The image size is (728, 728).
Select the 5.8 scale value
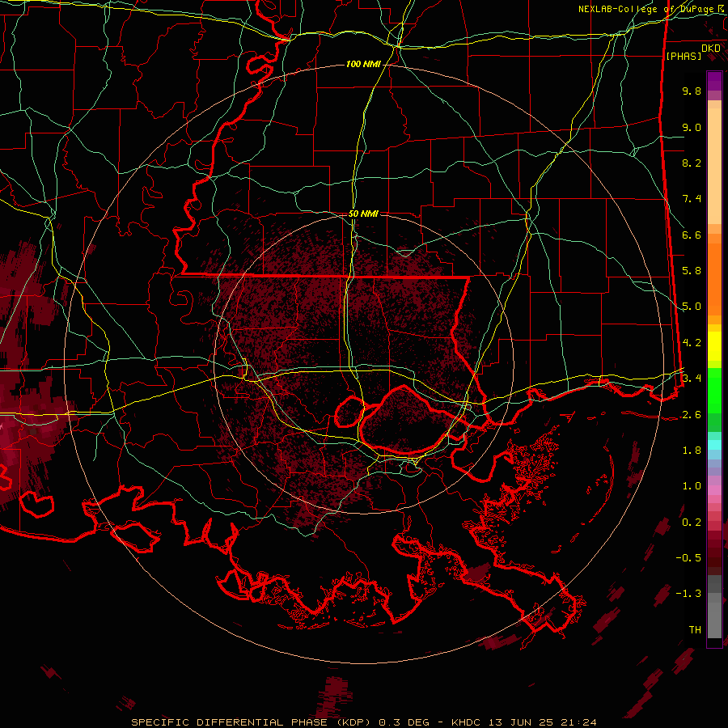(692, 271)
